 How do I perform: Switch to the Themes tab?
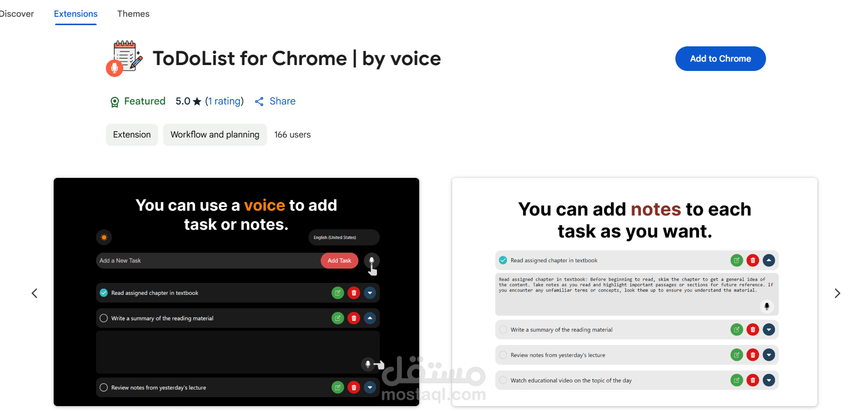coord(133,14)
